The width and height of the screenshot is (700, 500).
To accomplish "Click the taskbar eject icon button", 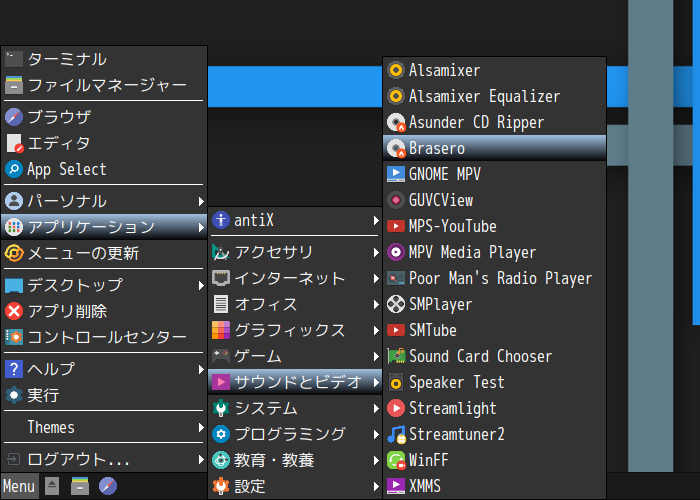I will [x=52, y=486].
